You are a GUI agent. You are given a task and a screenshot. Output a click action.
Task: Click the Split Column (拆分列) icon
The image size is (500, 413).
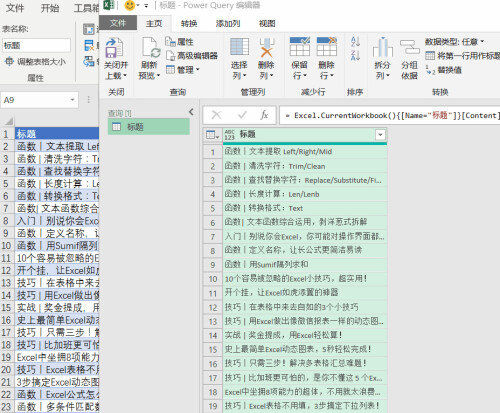coord(382,47)
